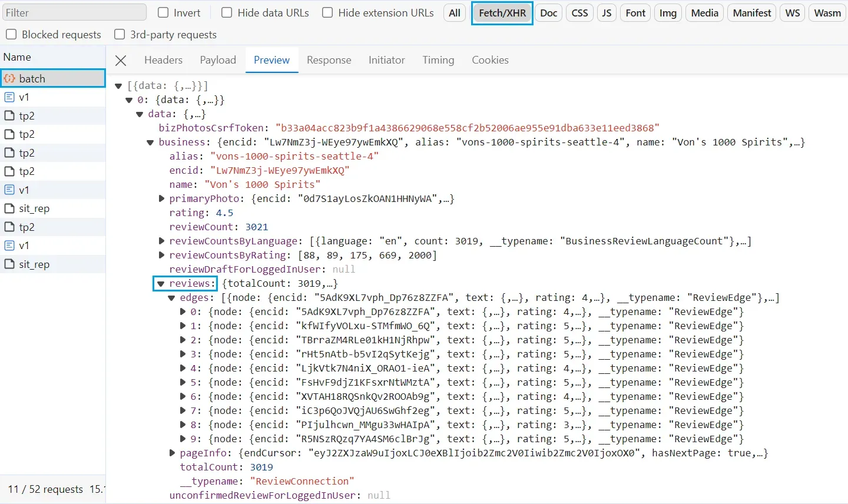Click the X icon to close the request details panel

click(x=121, y=60)
